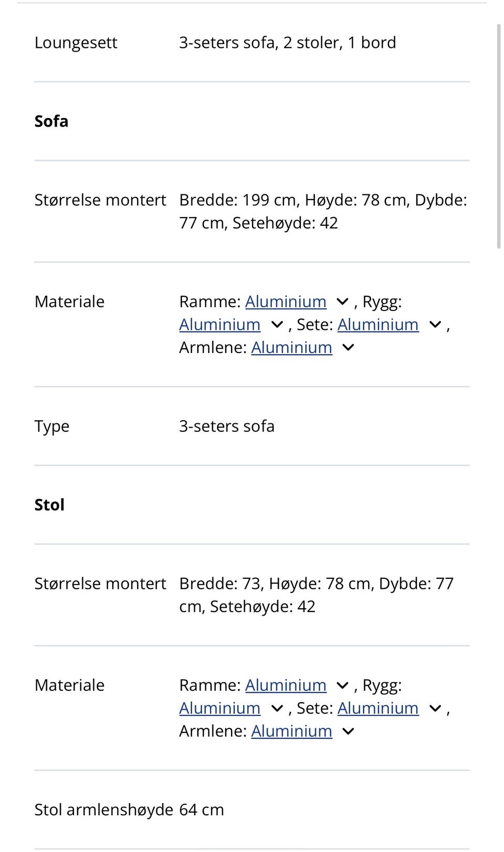Image resolution: width=504 pixels, height=852 pixels.
Task: Open the sofa Ramme Aluminium link
Action: 286,302
